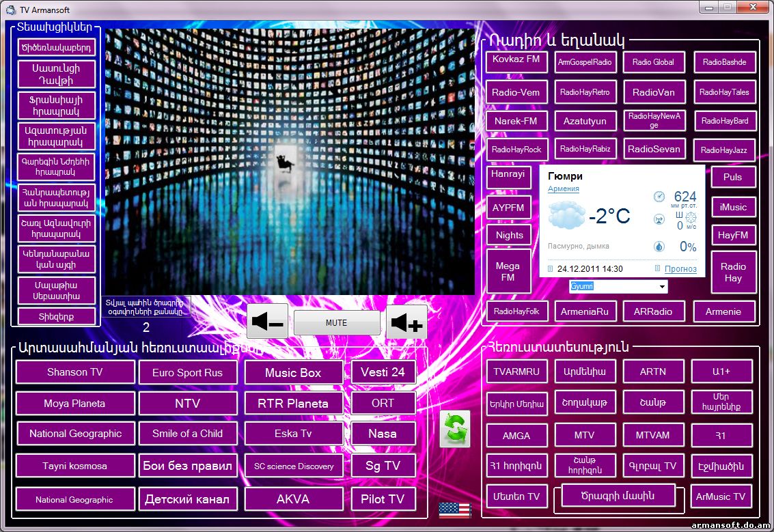Click the volume up speaker icon
The height and width of the screenshot is (532, 774).
click(406, 322)
